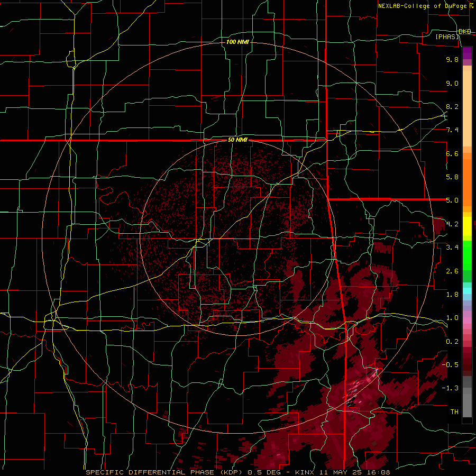Click the KINX station identifier in the caption

(x=306, y=472)
